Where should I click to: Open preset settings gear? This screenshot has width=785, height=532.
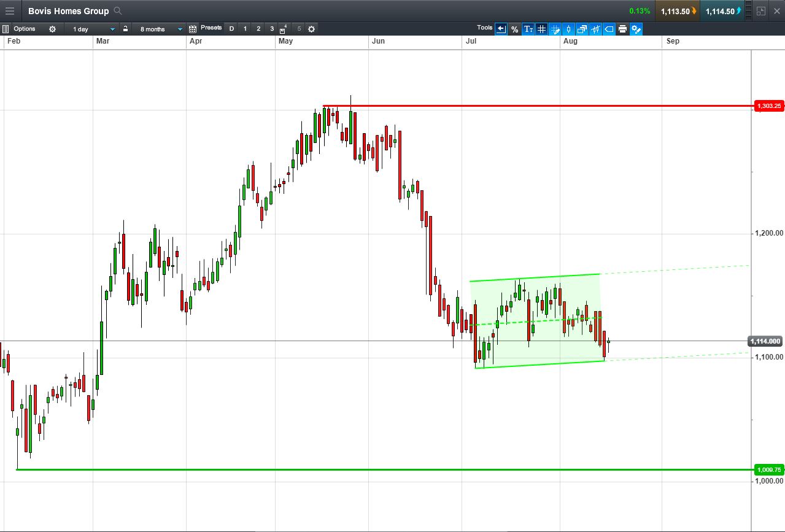(311, 29)
